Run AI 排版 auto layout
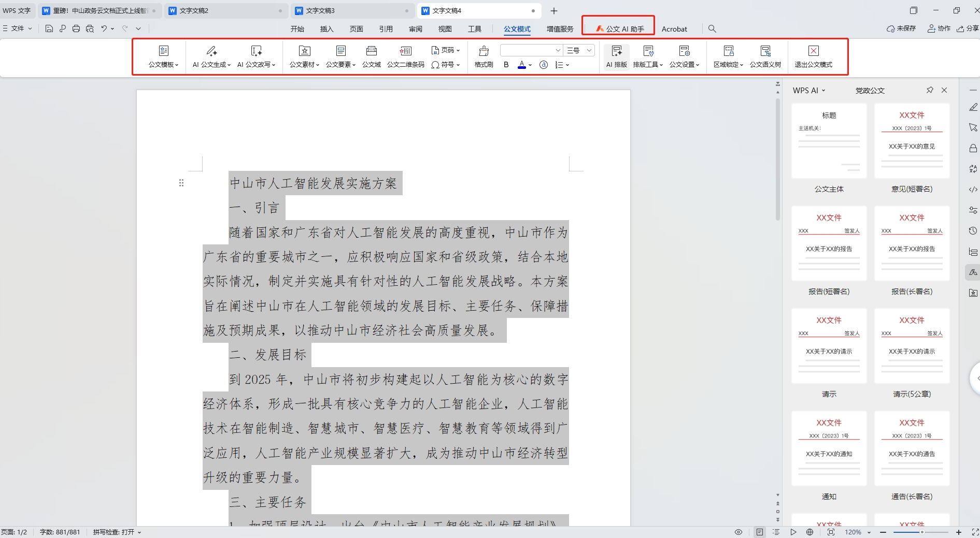 (x=617, y=56)
